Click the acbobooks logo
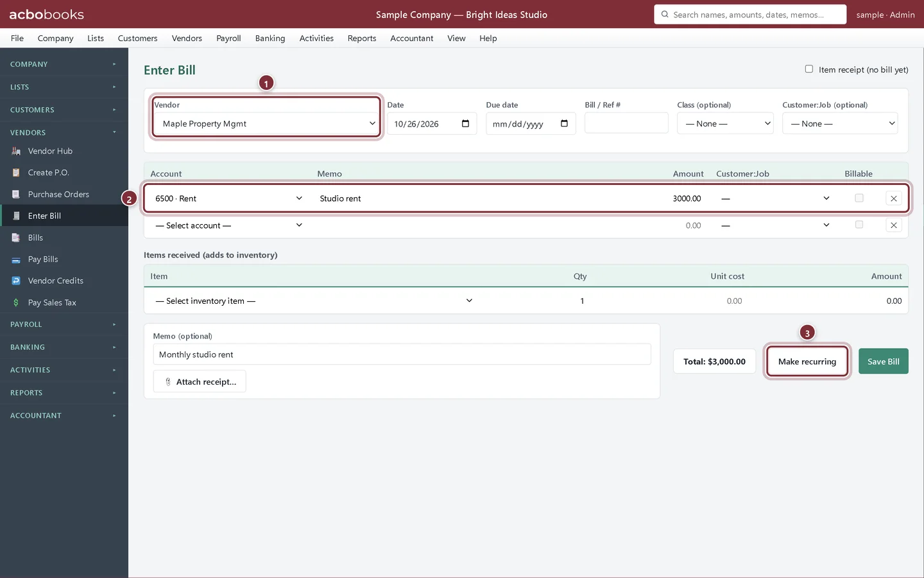The height and width of the screenshot is (578, 924). click(46, 14)
